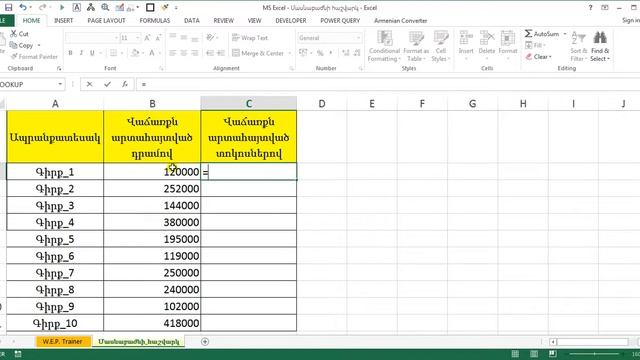Image resolution: width=640 pixels, height=360 pixels.
Task: Open Help question mark
Action: click(x=590, y=7)
